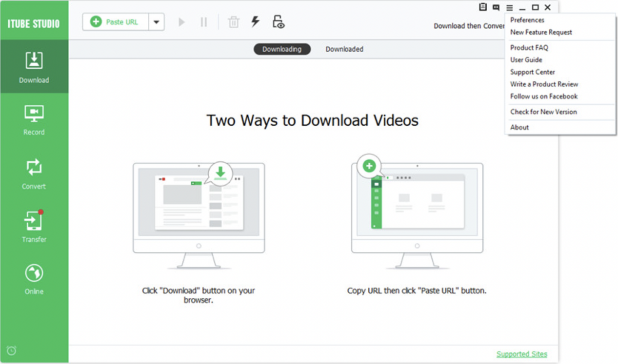618x364 pixels.
Task: Open the Transfer section in sidebar
Action: [x=34, y=227]
